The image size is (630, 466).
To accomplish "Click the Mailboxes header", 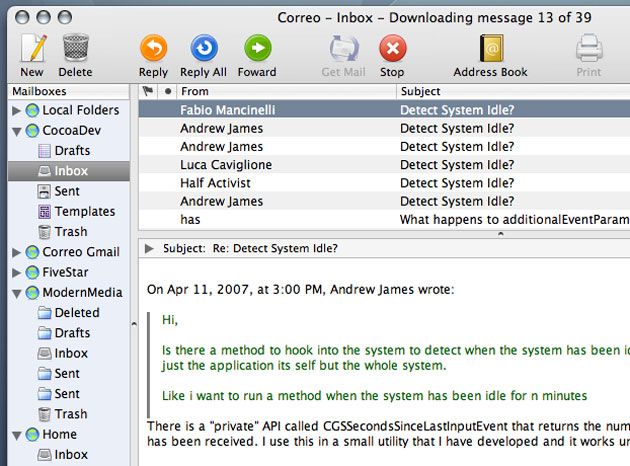I will tap(69, 91).
